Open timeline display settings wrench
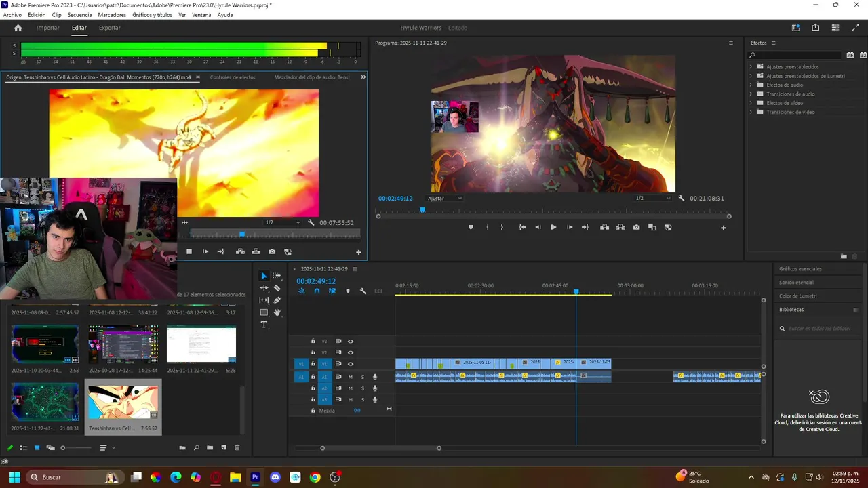 point(363,291)
